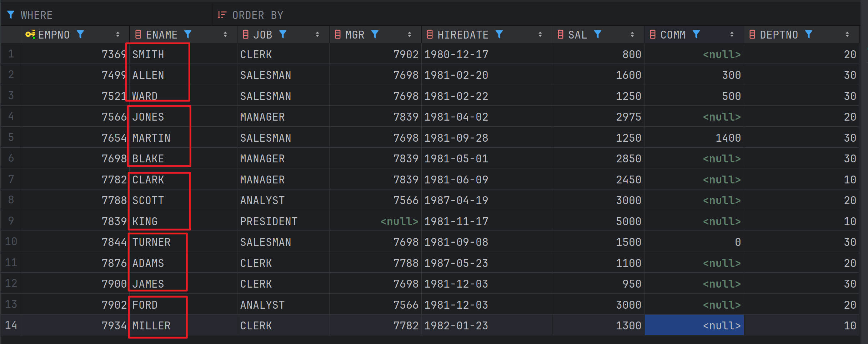The width and height of the screenshot is (868, 344).
Task: Select the null MGR cell for KING
Action: pyautogui.click(x=399, y=222)
